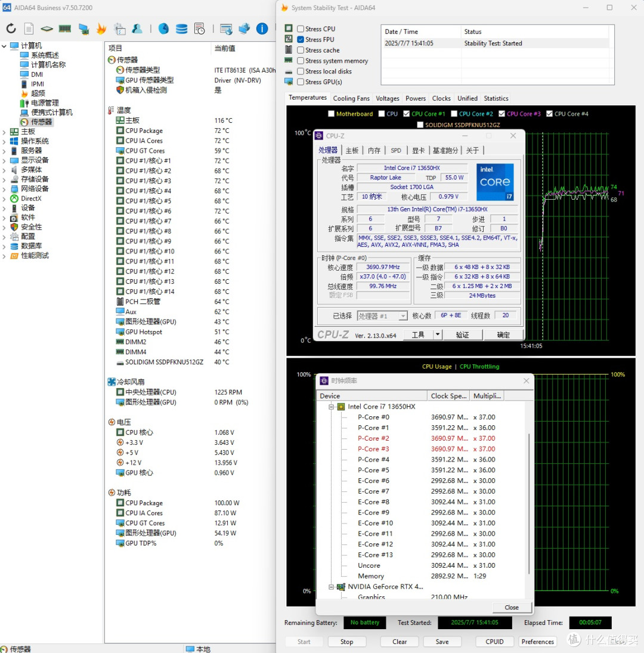644x653 pixels.
Task: Open the Report document icon
Action: pos(29,29)
